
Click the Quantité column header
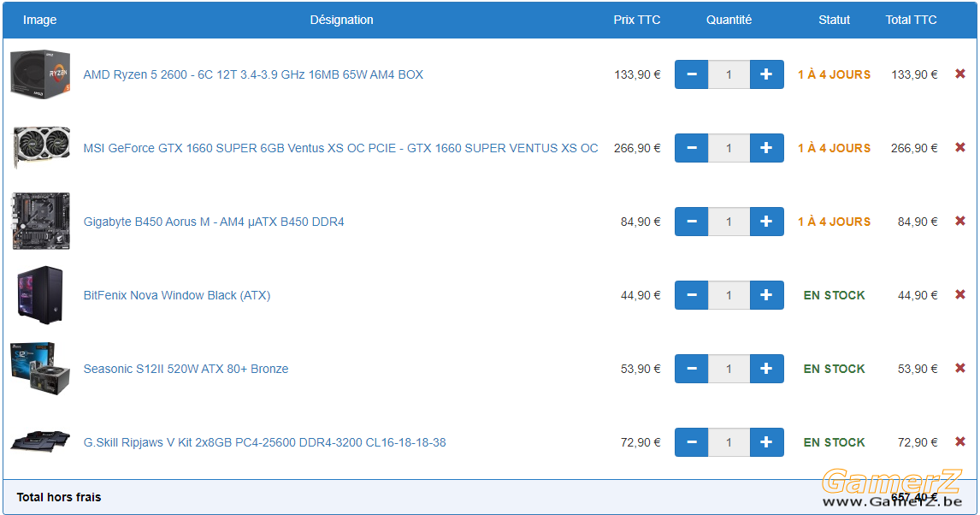tap(729, 20)
